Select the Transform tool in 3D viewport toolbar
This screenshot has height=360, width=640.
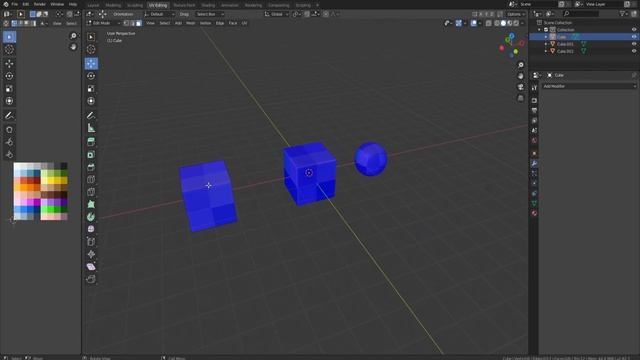pyautogui.click(x=91, y=101)
